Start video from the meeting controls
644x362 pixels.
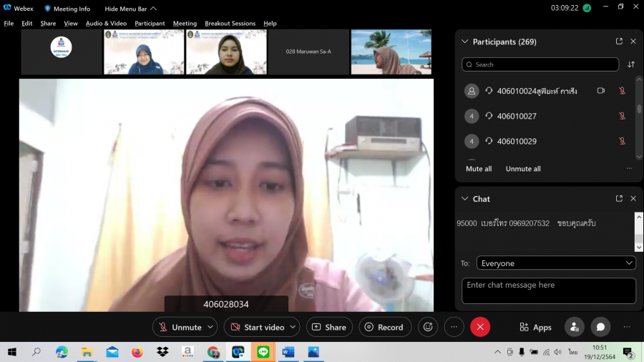point(256,327)
